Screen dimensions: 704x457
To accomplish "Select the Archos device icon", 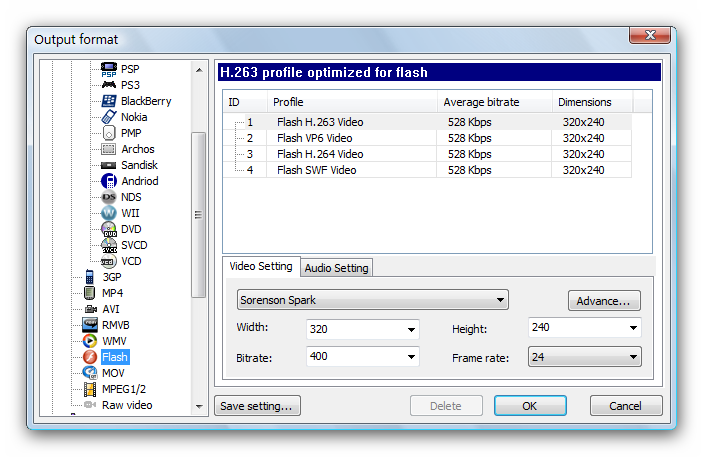I will click(x=109, y=149).
